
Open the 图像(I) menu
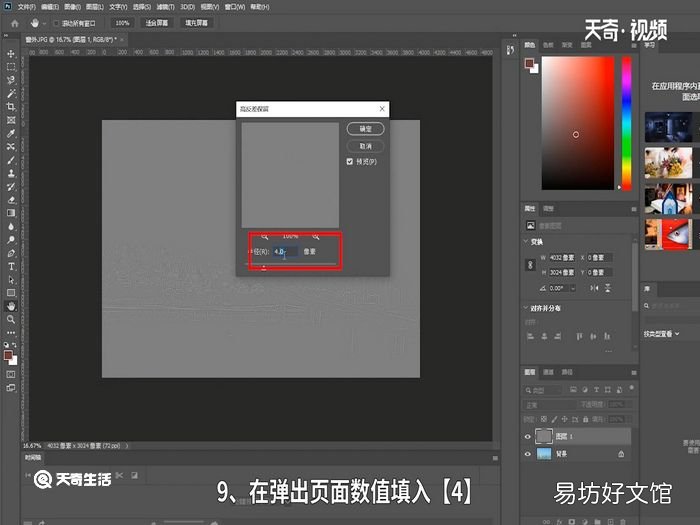point(72,7)
